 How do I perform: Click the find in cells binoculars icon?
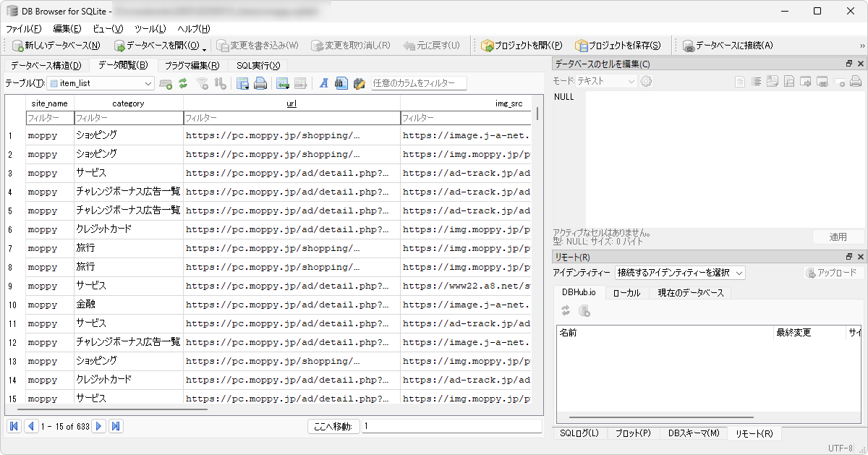point(341,84)
